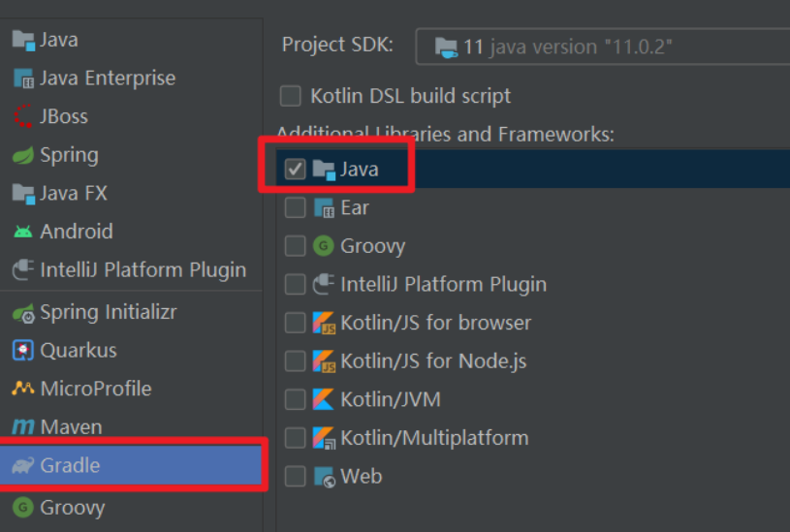Screen dimensions: 790x532
Task: Check Kotlin/JS for browser checkbox
Action: point(295,323)
